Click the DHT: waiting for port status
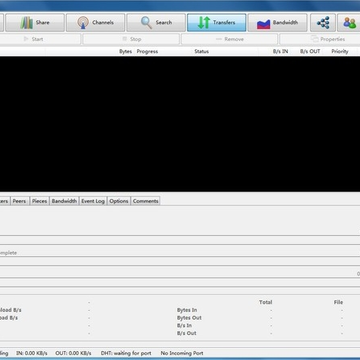 pos(126,353)
